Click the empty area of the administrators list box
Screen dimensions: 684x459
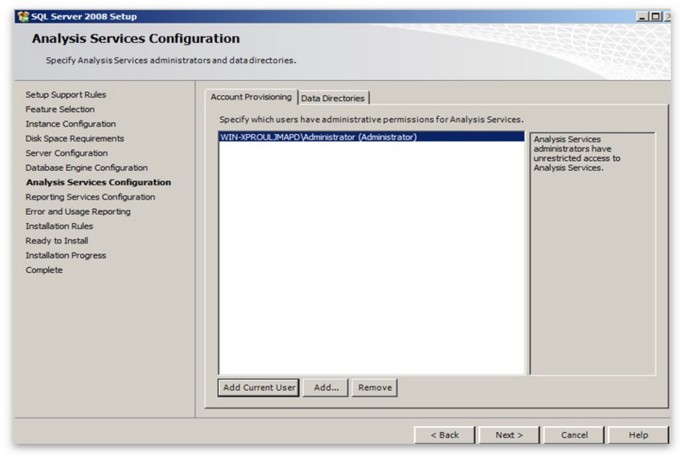pyautogui.click(x=371, y=257)
